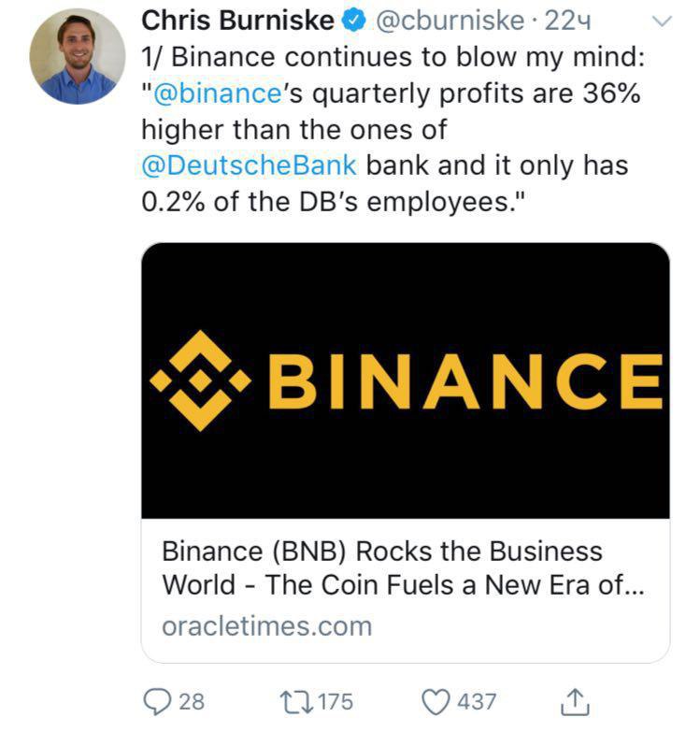This screenshot has width=700, height=732.
Task: Click the 175 retweets count
Action: point(336,702)
